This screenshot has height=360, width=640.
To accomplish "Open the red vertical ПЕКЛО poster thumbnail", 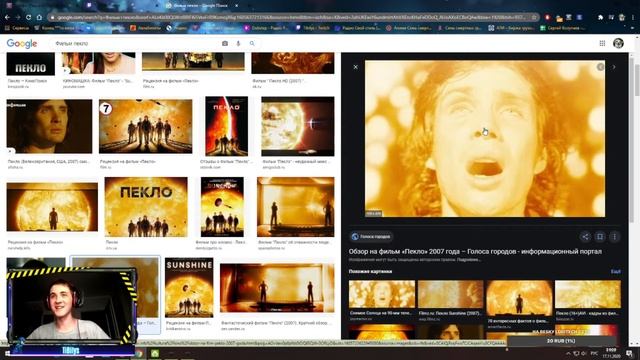I will (x=227, y=126).
